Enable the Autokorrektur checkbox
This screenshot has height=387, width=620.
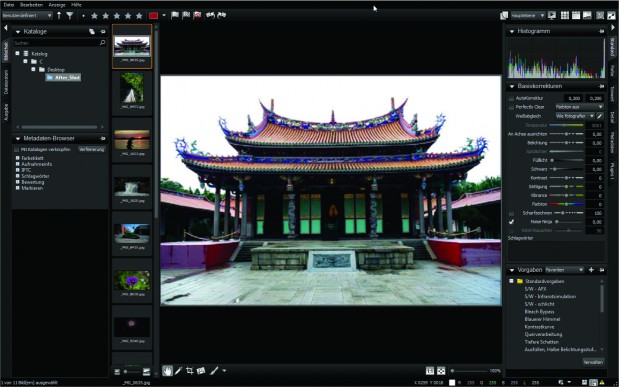pyautogui.click(x=511, y=98)
